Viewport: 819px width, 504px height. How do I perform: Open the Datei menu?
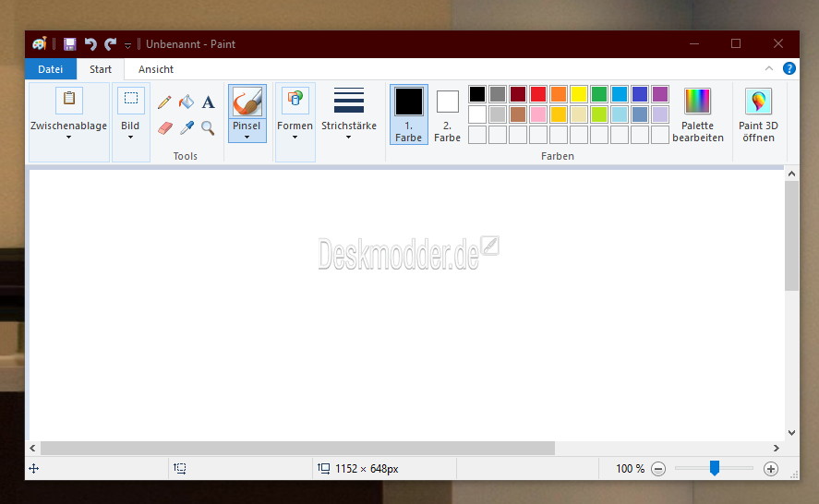coord(51,69)
